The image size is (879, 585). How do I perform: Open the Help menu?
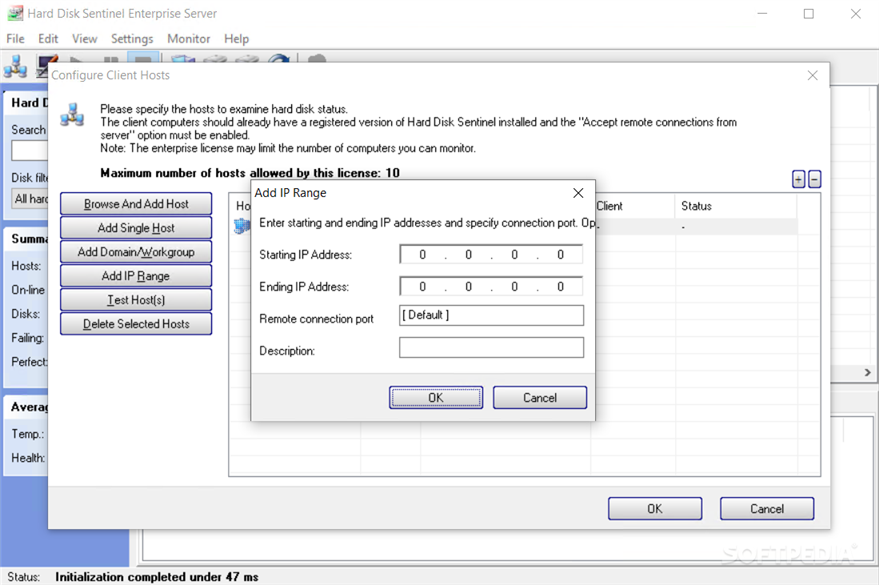coord(237,39)
